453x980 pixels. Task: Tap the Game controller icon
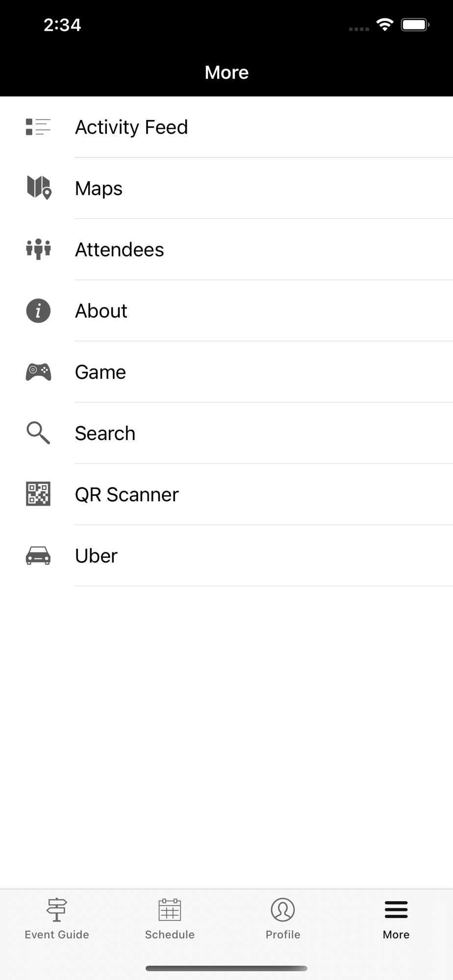pos(38,372)
